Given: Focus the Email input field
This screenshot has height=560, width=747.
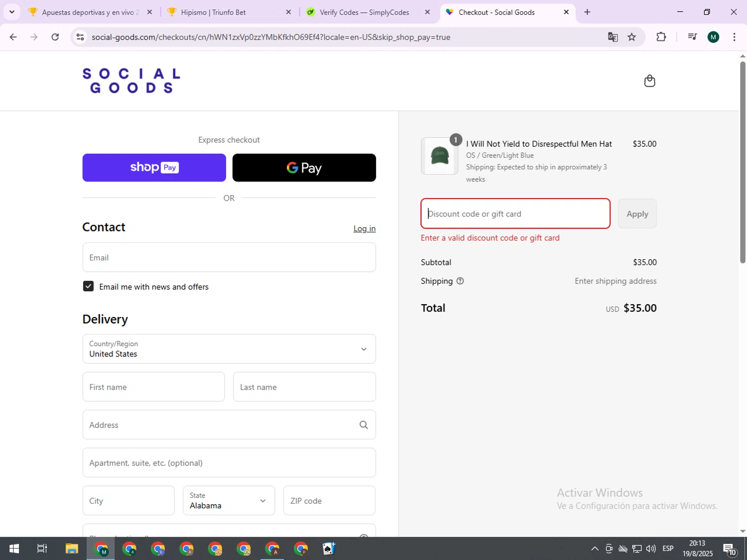Looking at the screenshot, I should (229, 257).
